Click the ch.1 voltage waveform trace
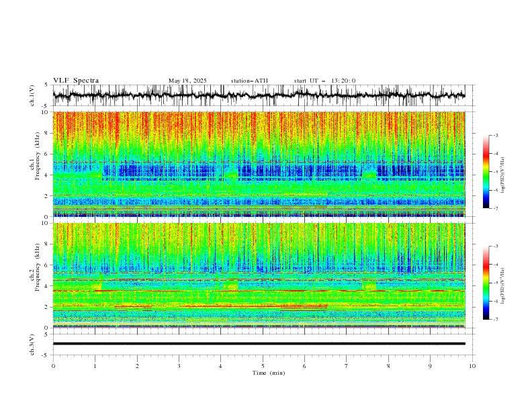Image resolution: width=532 pixels, height=411 pixels. (259, 95)
